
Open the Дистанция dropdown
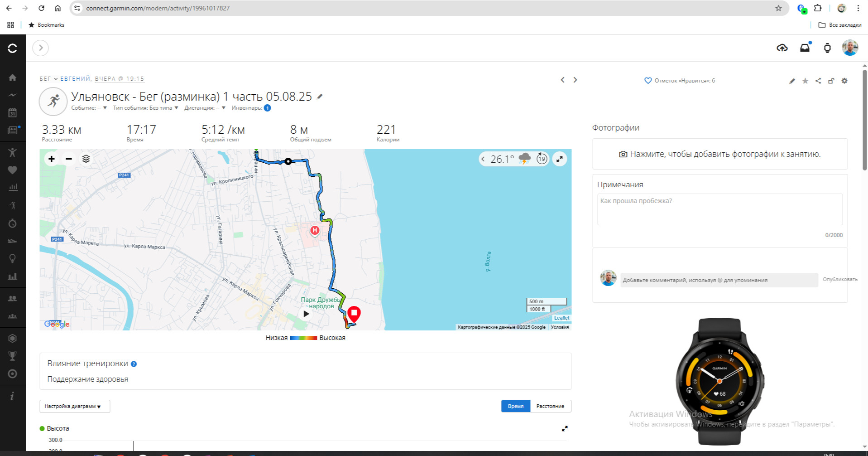205,108
